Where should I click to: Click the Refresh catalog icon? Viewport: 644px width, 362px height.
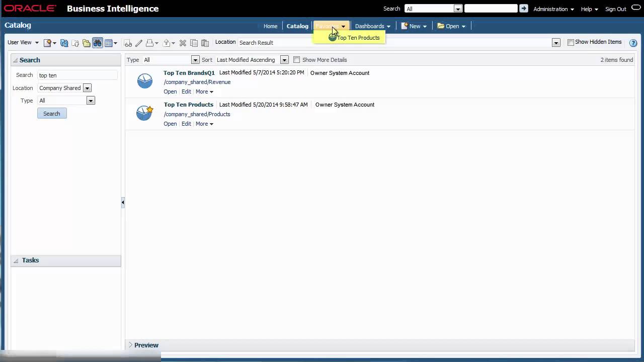pyautogui.click(x=64, y=43)
